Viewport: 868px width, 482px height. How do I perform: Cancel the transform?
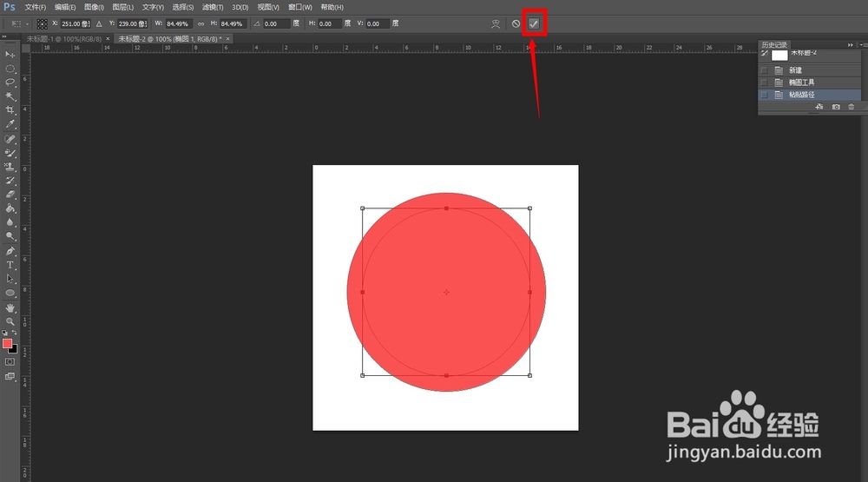click(516, 23)
